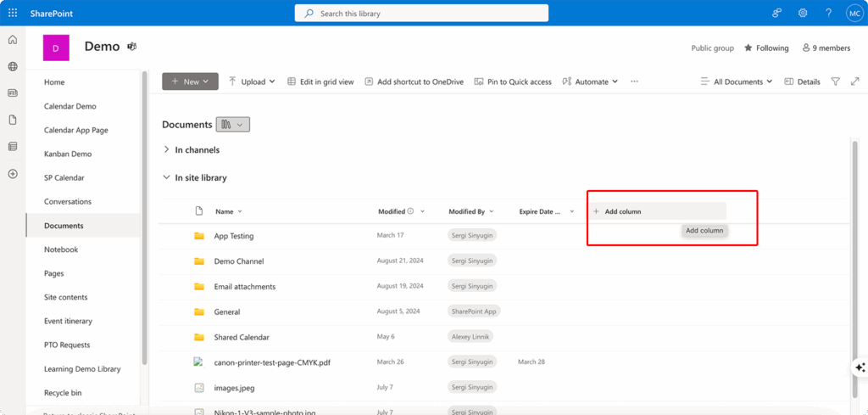
Task: Collapse the In site library section
Action: (x=166, y=178)
